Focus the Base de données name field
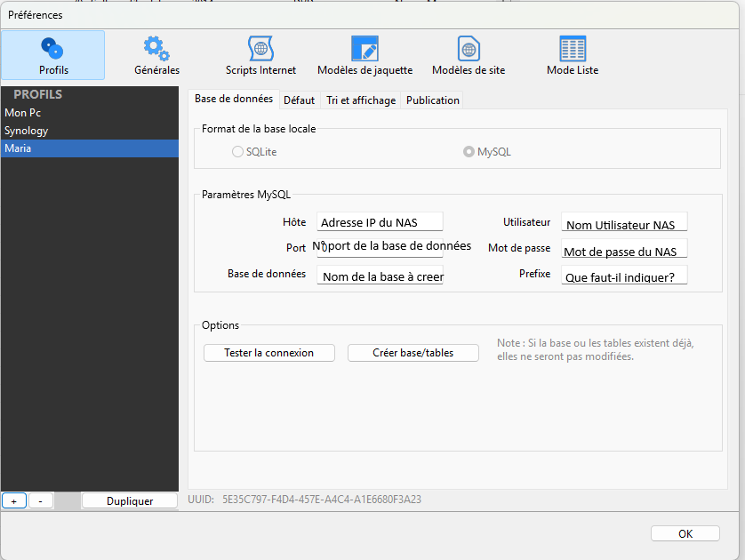The height and width of the screenshot is (560, 745). [x=381, y=275]
